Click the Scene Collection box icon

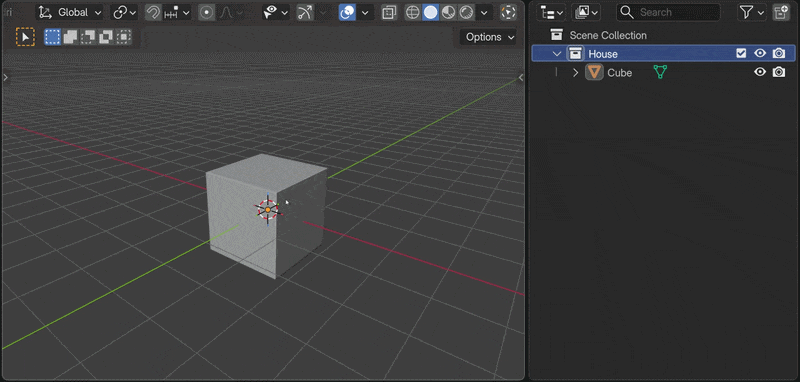click(x=556, y=35)
